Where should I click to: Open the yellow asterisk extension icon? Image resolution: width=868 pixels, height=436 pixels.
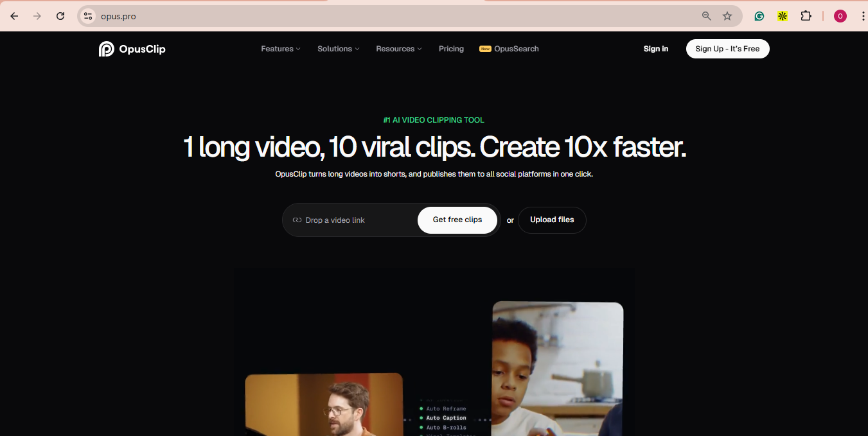click(x=783, y=16)
